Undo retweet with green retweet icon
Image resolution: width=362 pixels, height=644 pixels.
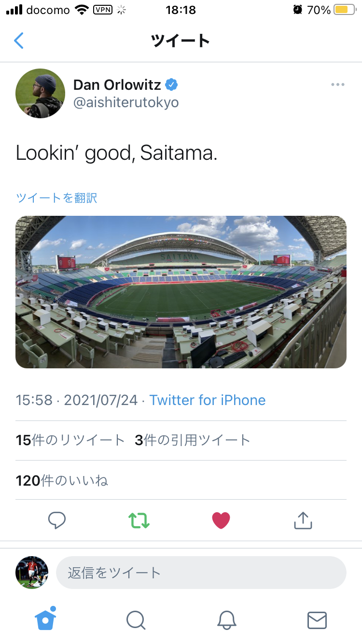coord(139,520)
